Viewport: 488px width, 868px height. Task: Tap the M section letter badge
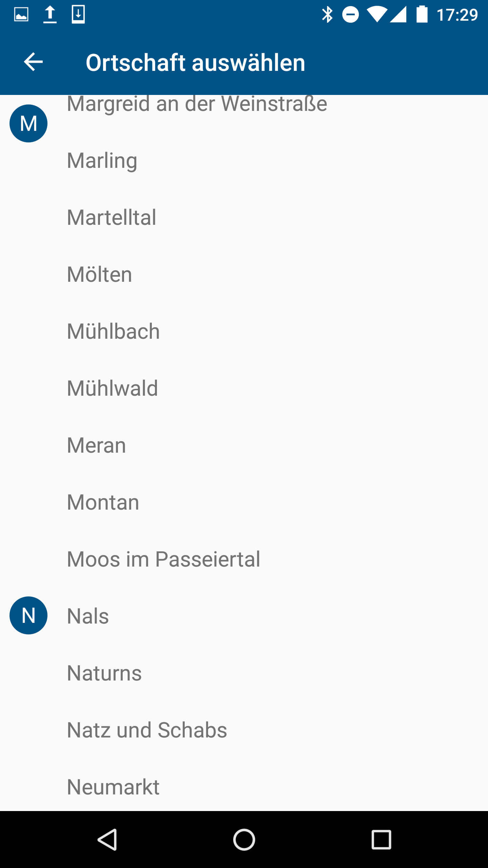(28, 123)
